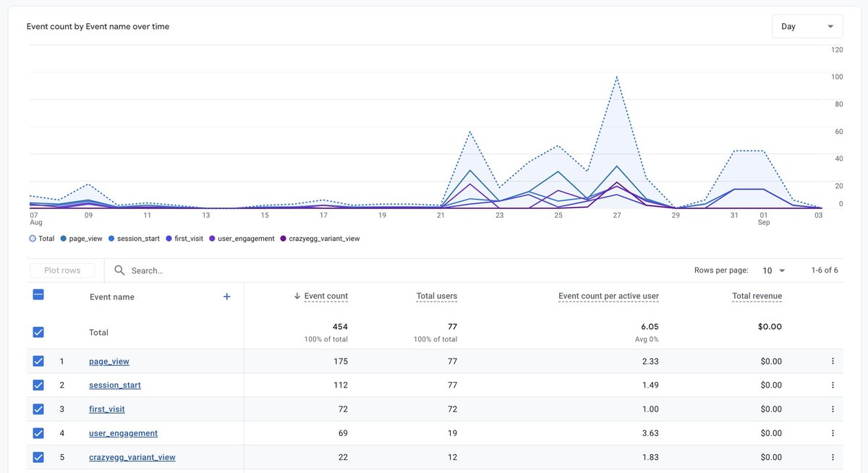Open the session_start event link

[115, 385]
